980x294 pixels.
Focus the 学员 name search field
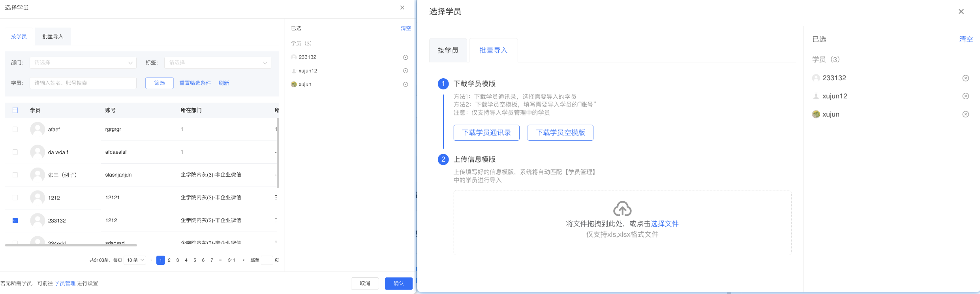point(83,83)
